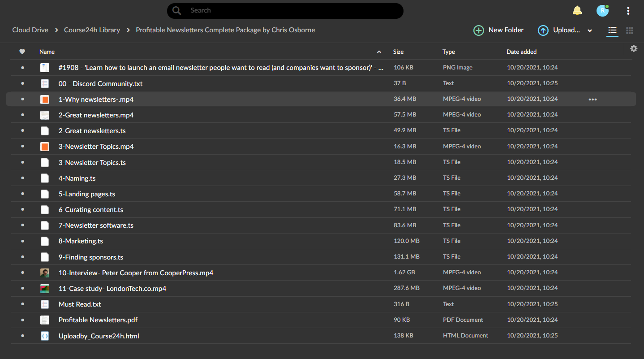Expand the Upload dropdown arrow

(x=590, y=30)
